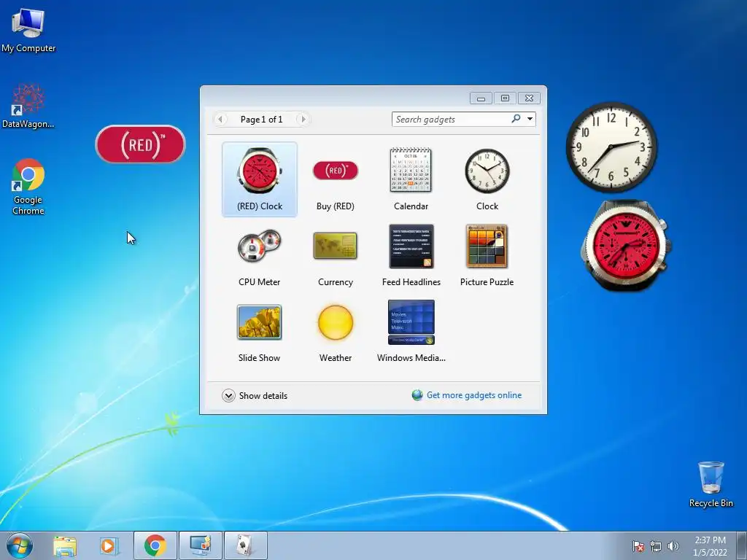The width and height of the screenshot is (747, 560).
Task: Open the Solitaire cards taskbar item
Action: tap(245, 545)
